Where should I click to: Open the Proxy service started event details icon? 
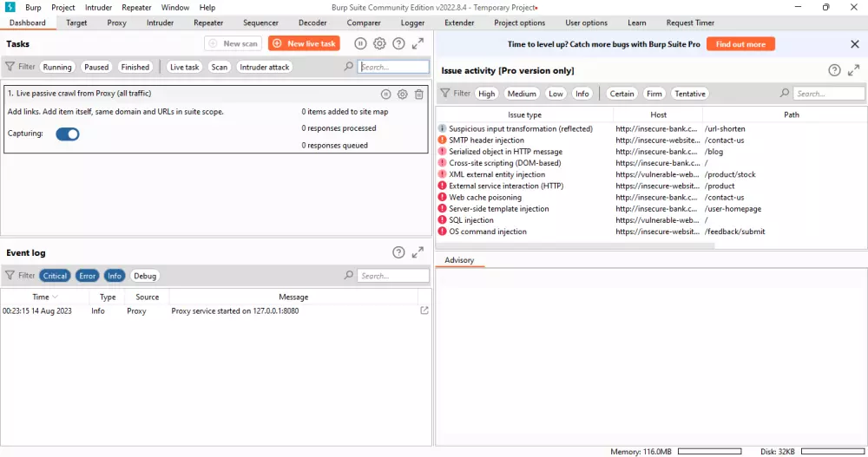pyautogui.click(x=424, y=310)
